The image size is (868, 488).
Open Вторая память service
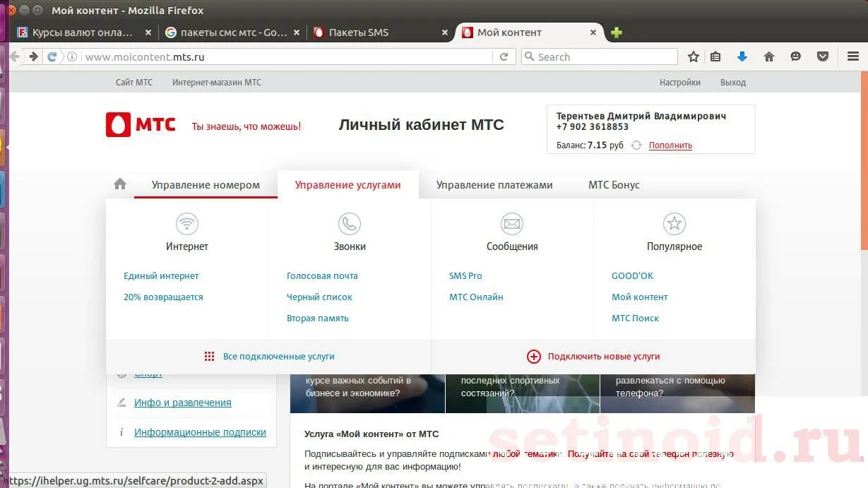(318, 319)
